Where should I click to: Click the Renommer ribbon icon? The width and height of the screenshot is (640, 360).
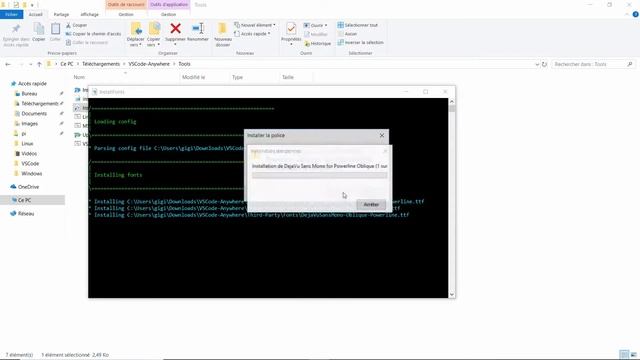tap(198, 28)
